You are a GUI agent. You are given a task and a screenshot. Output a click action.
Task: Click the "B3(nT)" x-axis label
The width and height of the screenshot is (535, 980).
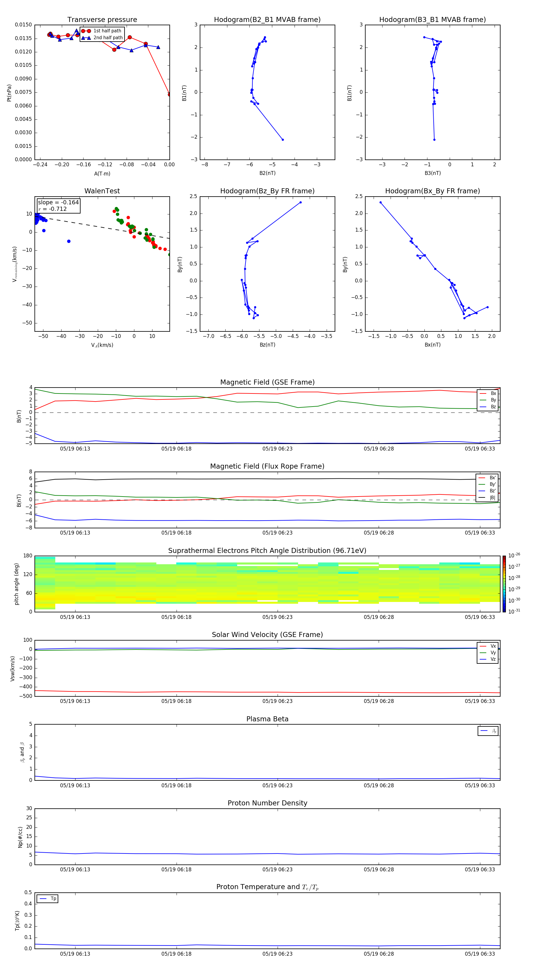pos(432,173)
